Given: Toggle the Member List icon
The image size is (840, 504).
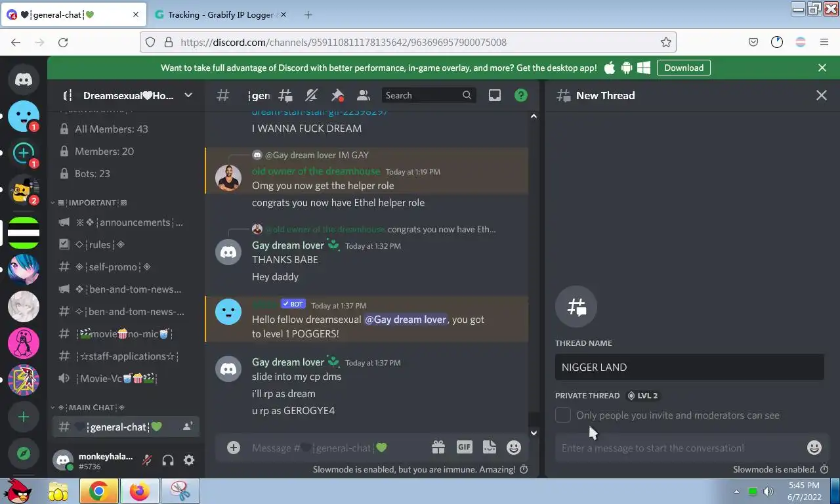Looking at the screenshot, I should (364, 95).
